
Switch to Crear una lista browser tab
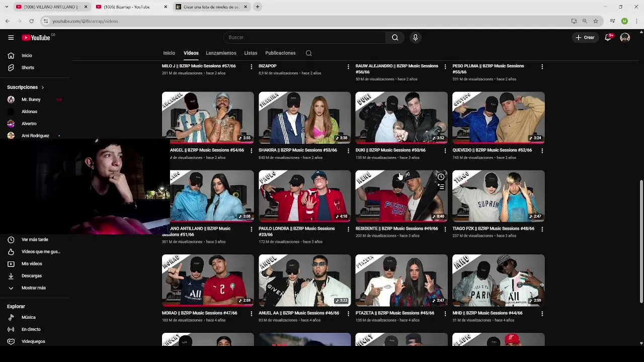point(211,7)
